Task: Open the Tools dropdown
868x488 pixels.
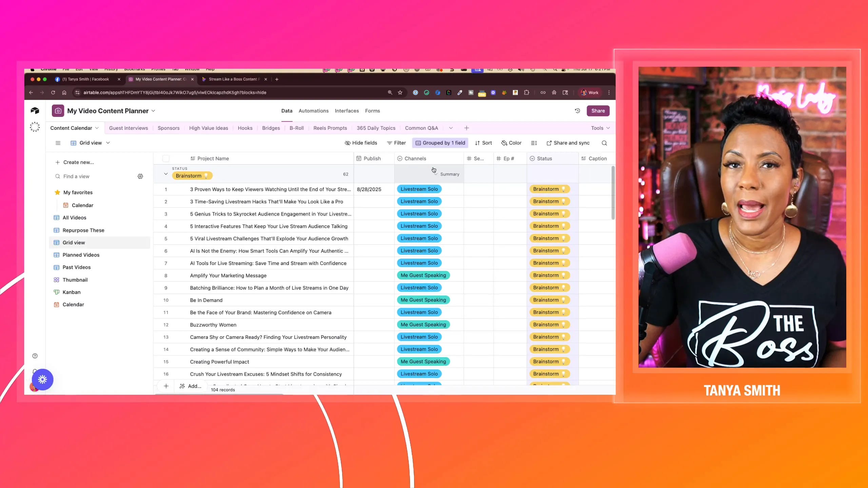Action: click(600, 128)
